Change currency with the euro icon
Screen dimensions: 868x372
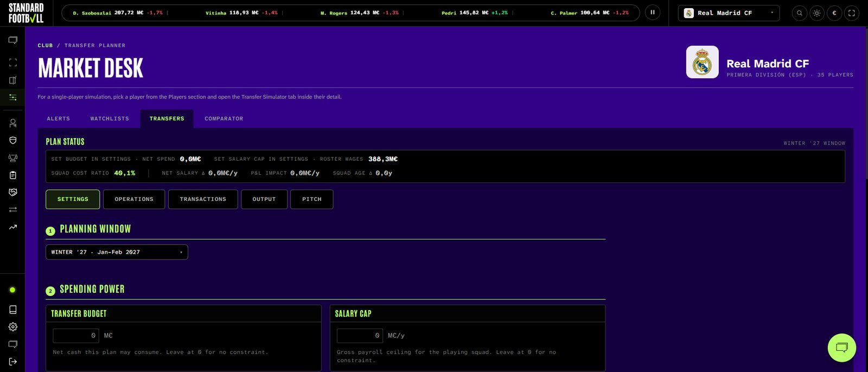point(834,13)
